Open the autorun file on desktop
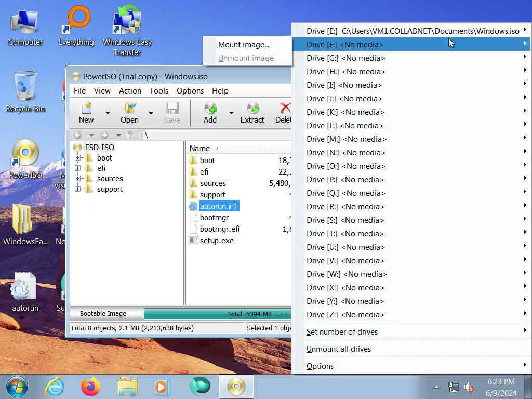This screenshot has height=399, width=532. [x=25, y=291]
